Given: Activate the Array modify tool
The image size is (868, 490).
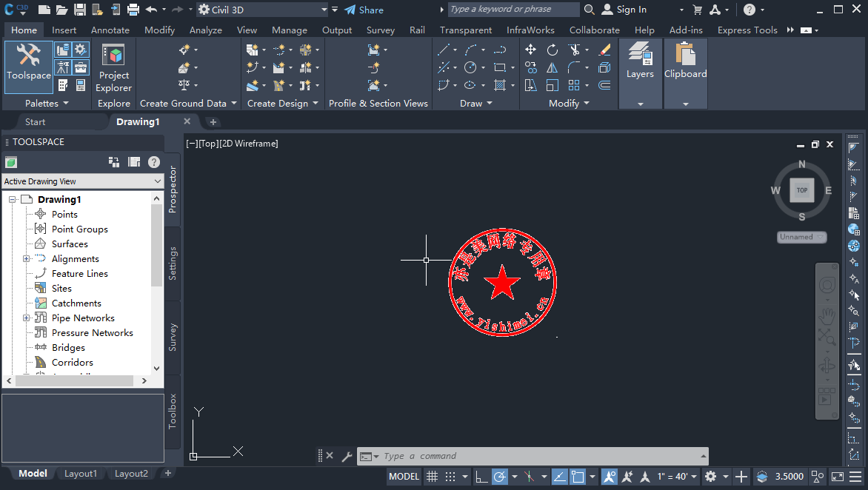Looking at the screenshot, I should pos(574,85).
